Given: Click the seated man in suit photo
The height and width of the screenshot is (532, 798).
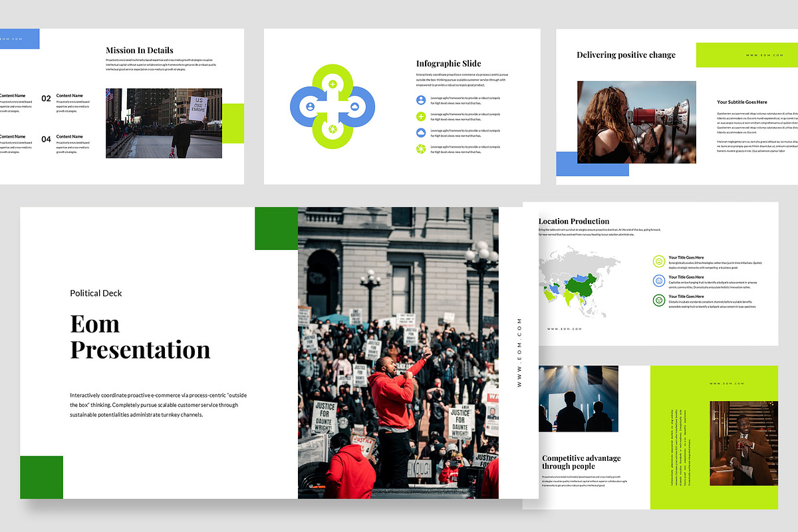Looking at the screenshot, I should pyautogui.click(x=743, y=443).
